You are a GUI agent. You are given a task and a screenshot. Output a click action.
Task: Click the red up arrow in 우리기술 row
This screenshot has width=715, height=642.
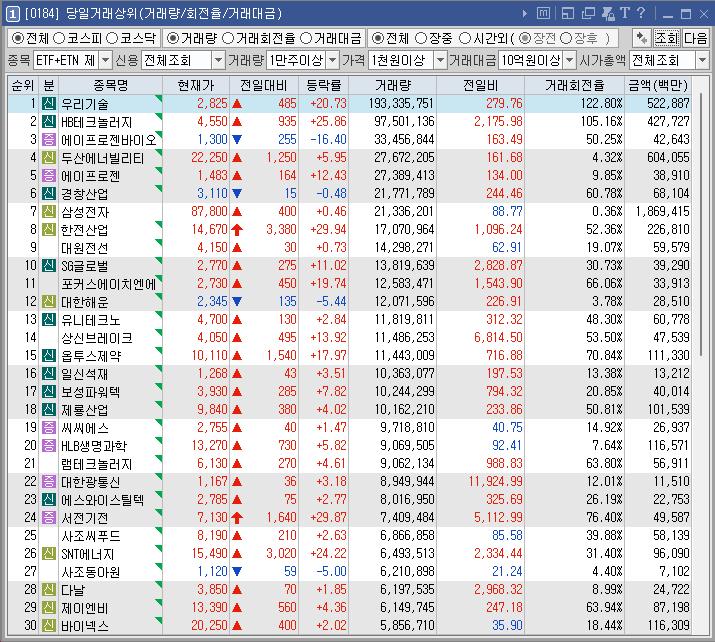(237, 104)
